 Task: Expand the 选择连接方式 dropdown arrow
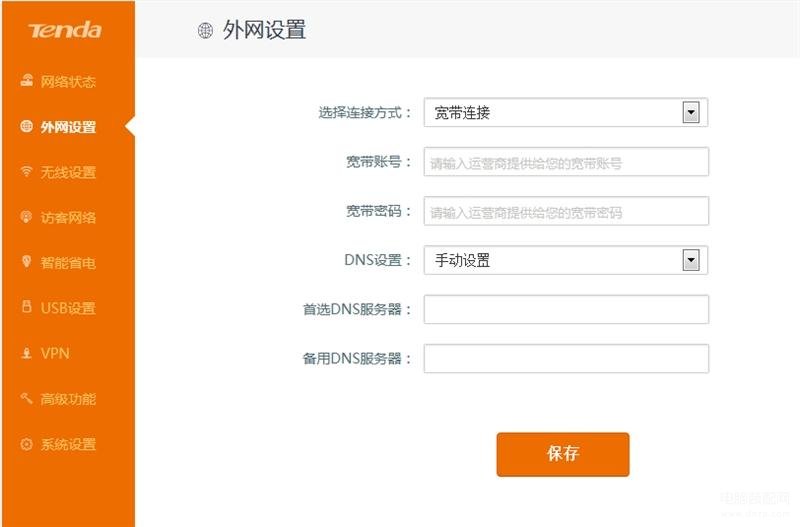coord(691,112)
